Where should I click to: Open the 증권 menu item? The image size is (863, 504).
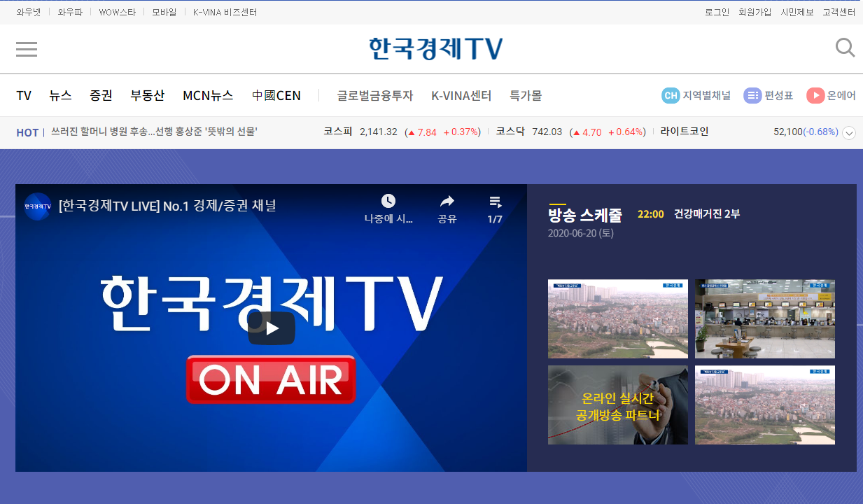pyautogui.click(x=101, y=96)
